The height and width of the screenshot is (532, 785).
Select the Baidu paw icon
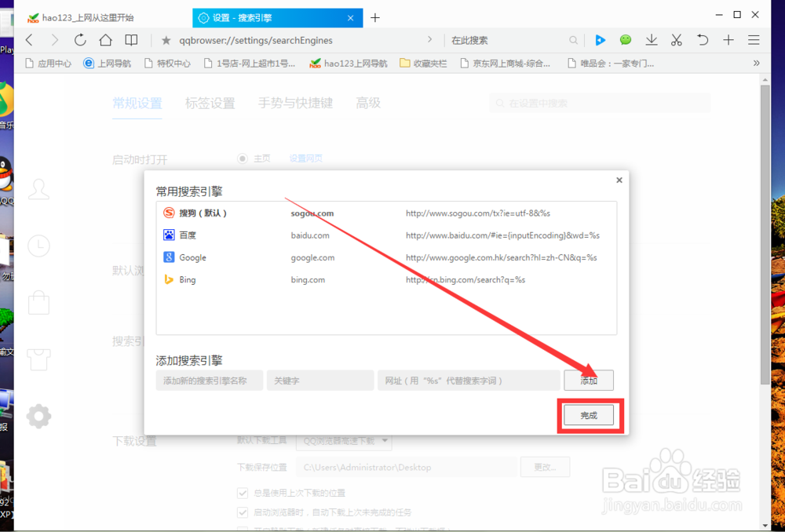coord(169,235)
